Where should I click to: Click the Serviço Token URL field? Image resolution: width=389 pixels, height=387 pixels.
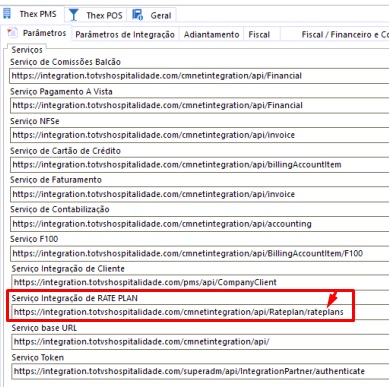click(x=200, y=371)
